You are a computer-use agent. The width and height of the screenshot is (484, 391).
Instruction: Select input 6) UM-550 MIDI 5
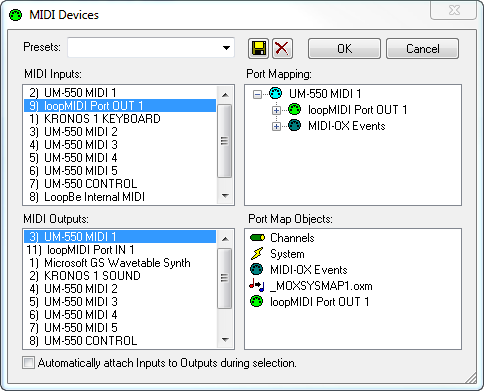(x=120, y=171)
